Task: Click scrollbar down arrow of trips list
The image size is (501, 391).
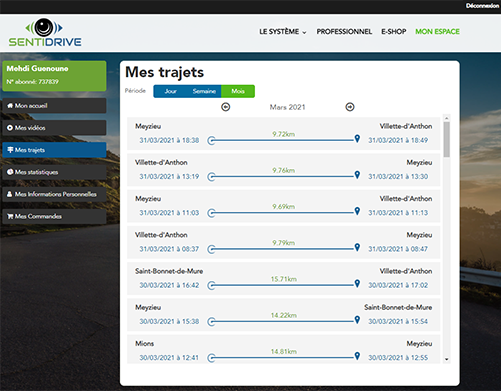Action: (447, 359)
